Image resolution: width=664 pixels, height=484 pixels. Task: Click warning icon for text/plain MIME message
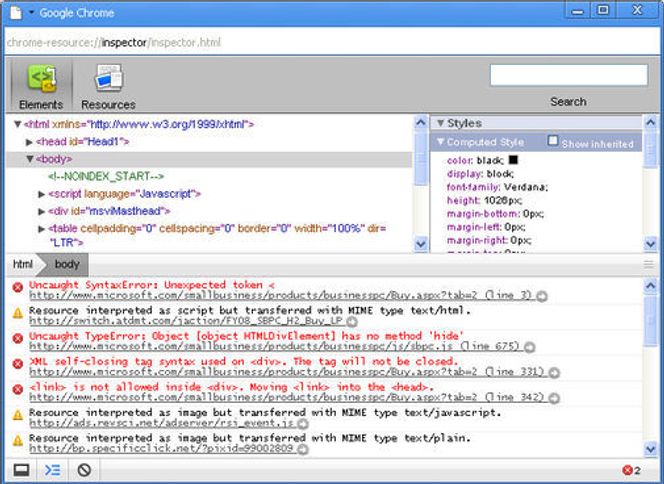point(18,440)
